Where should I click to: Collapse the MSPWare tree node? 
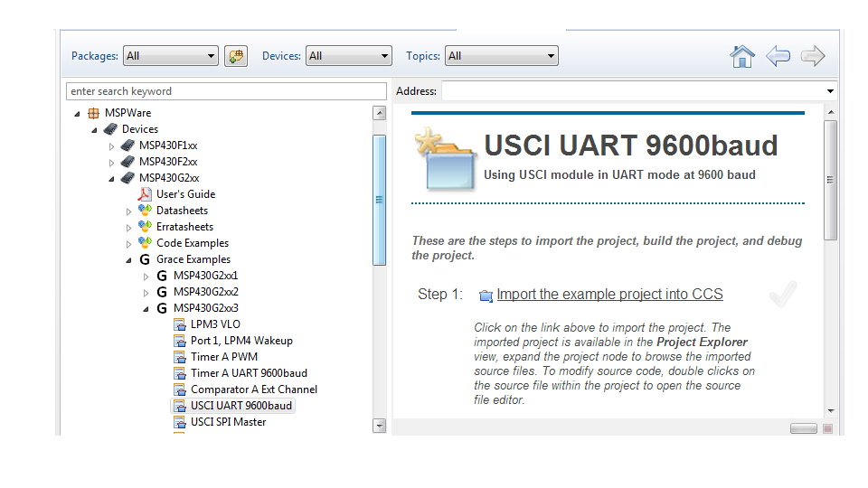click(78, 114)
